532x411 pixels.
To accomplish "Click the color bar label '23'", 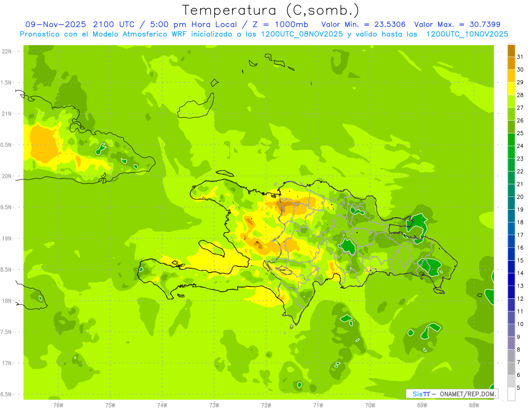I will (x=520, y=159).
